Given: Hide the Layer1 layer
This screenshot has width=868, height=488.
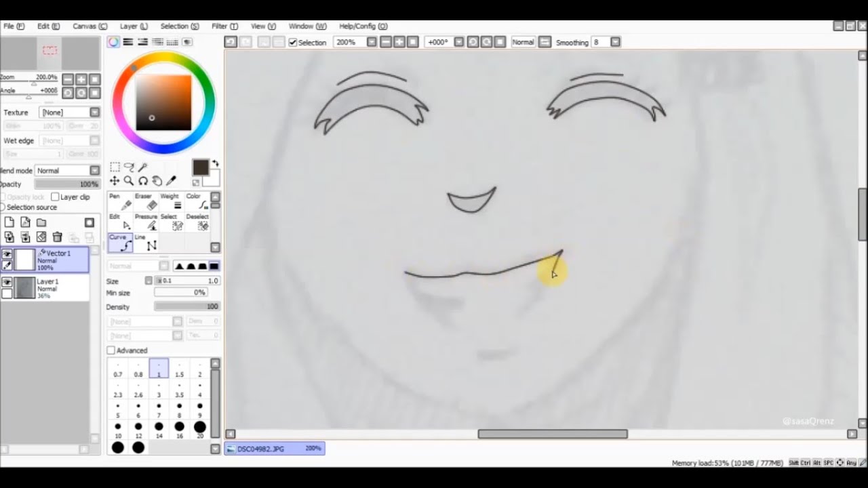Looking at the screenshot, I should pyautogui.click(x=7, y=282).
